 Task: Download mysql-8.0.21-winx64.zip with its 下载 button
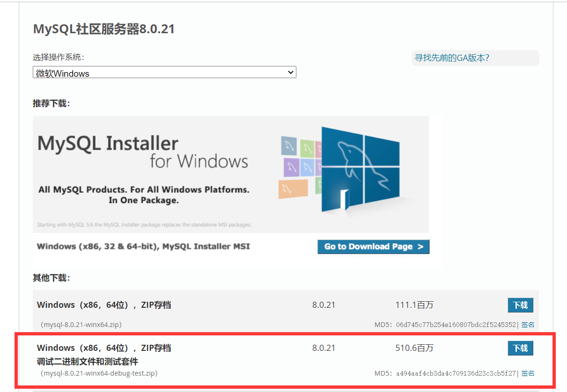click(520, 305)
